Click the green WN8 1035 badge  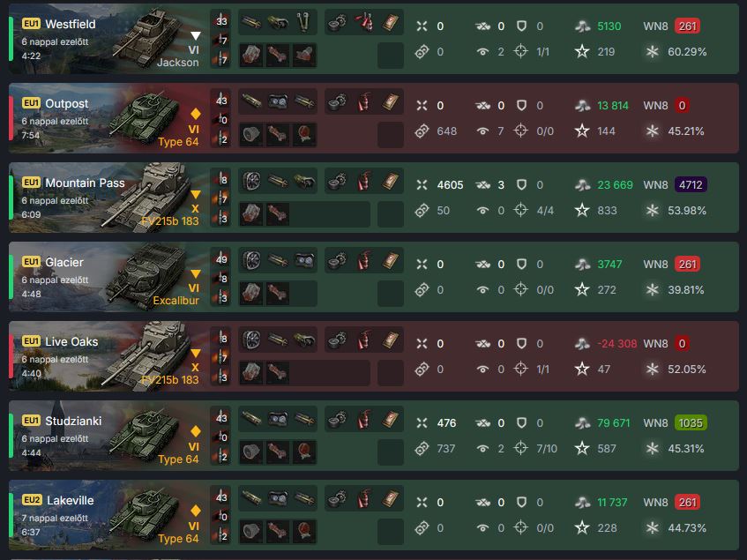(x=691, y=422)
